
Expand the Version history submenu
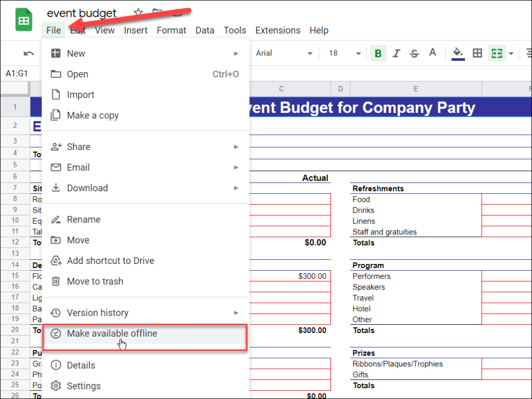(145, 313)
